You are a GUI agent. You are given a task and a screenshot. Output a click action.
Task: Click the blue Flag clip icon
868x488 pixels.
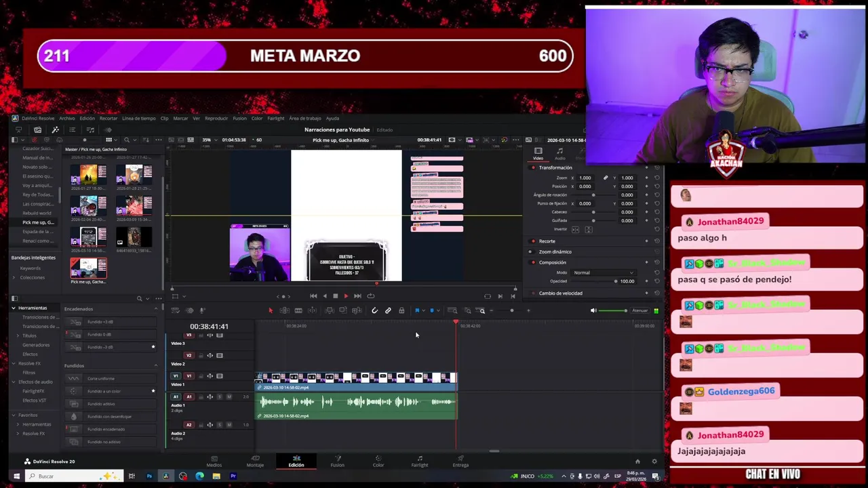[x=417, y=310]
